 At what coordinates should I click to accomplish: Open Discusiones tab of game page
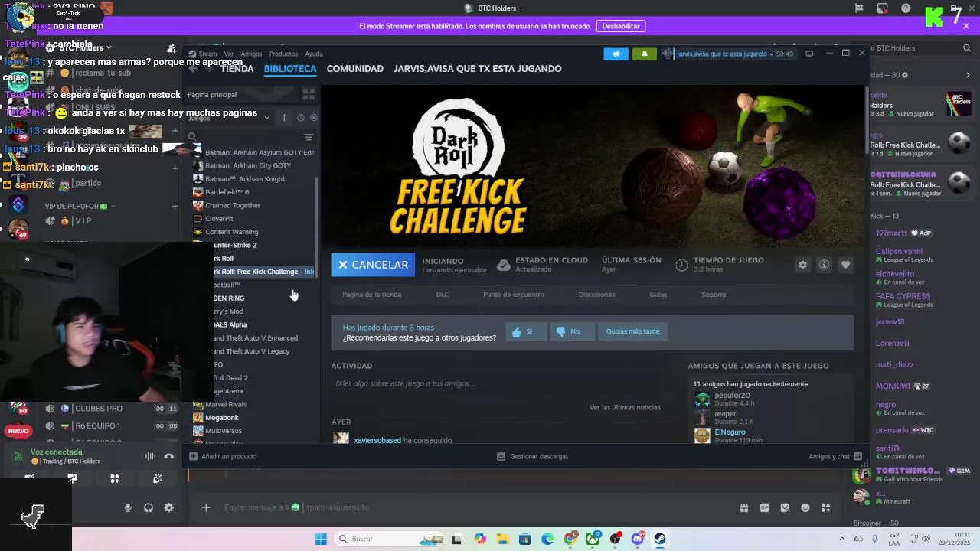pos(596,295)
